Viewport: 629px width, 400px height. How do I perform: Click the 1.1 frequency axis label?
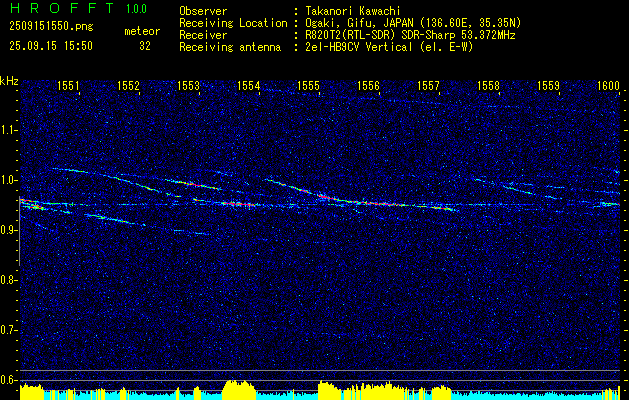tap(9, 130)
